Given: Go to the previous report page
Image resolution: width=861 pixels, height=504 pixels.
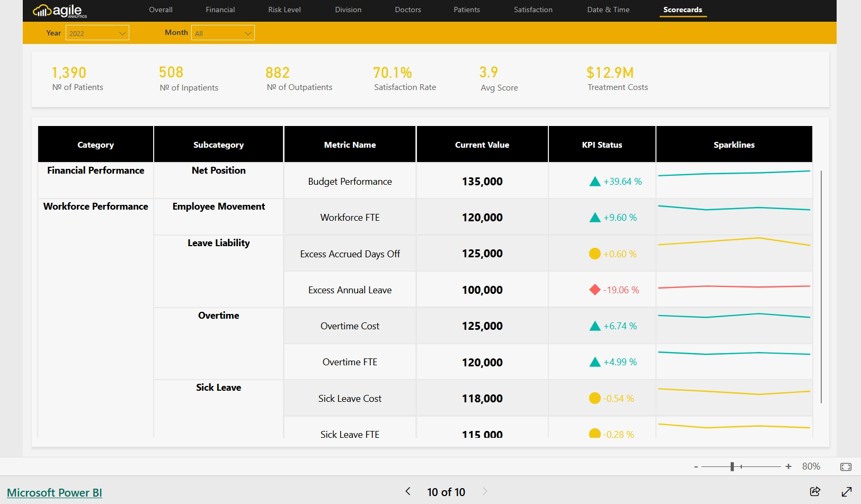Looking at the screenshot, I should point(408,491).
